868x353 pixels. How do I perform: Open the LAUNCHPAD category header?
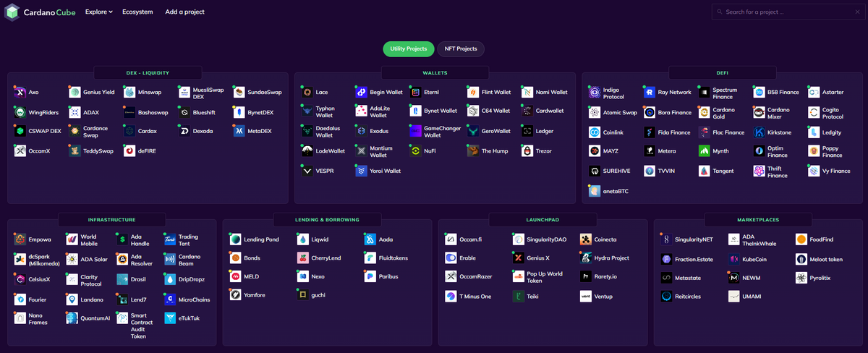tap(542, 219)
